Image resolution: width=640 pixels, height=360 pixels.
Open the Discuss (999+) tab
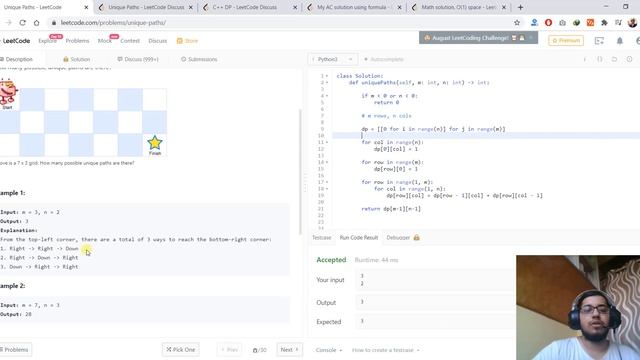(x=138, y=59)
